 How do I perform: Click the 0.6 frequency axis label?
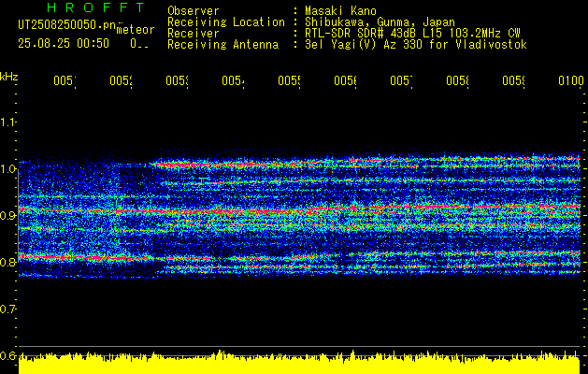click(x=7, y=355)
